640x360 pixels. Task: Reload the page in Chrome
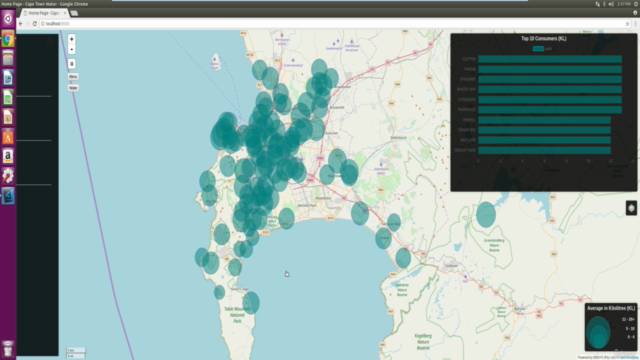[x=35, y=24]
